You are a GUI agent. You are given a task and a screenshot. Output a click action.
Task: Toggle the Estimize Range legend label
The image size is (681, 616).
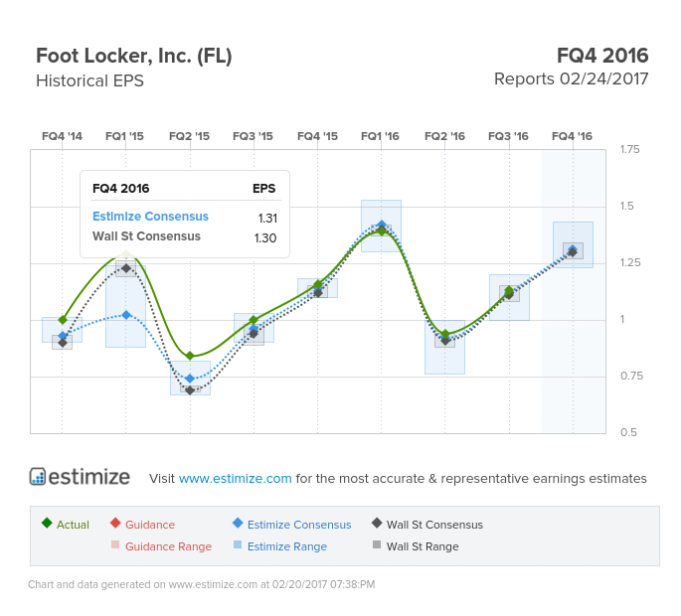[x=287, y=546]
